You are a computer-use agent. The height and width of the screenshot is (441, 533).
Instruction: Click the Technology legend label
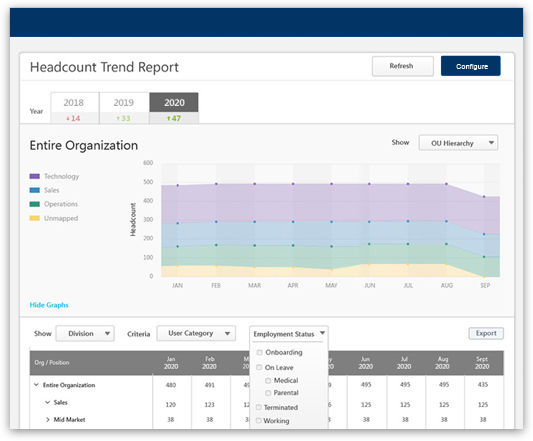click(62, 176)
